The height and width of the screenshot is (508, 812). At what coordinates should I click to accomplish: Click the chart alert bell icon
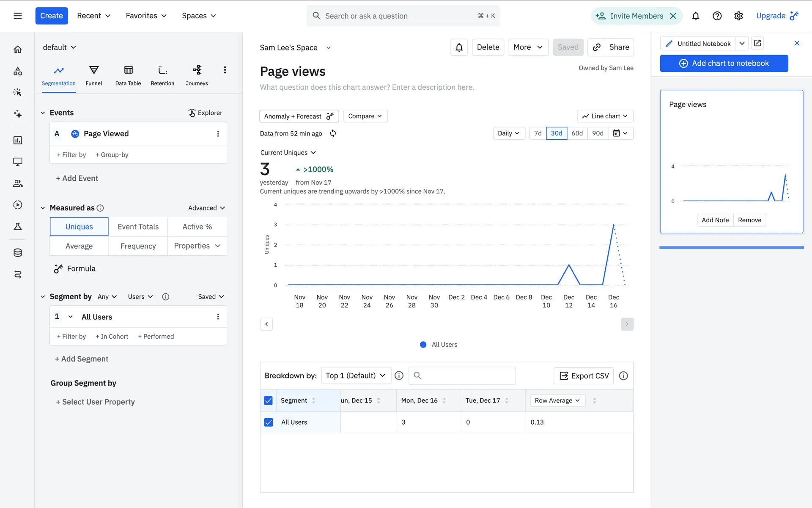click(x=459, y=47)
